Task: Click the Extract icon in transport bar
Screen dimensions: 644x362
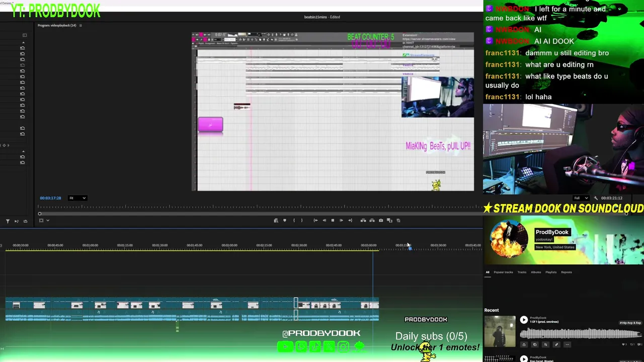Action: point(372,220)
